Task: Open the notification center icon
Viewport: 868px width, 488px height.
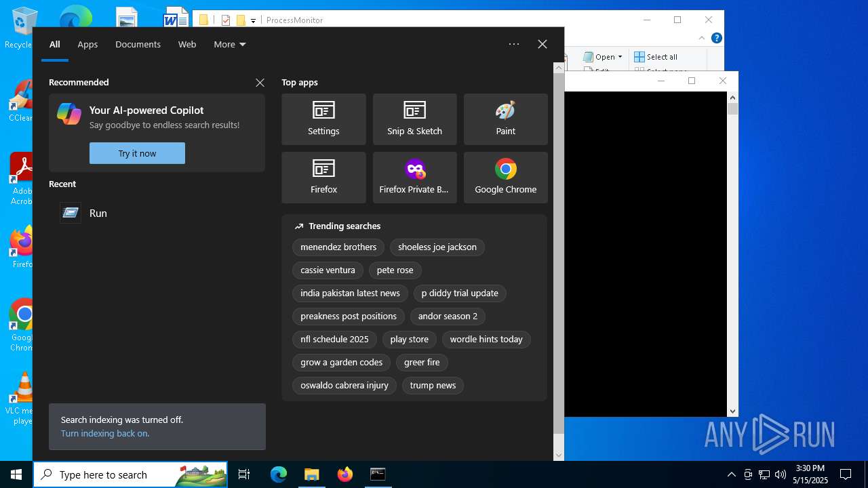Action: pos(846,474)
